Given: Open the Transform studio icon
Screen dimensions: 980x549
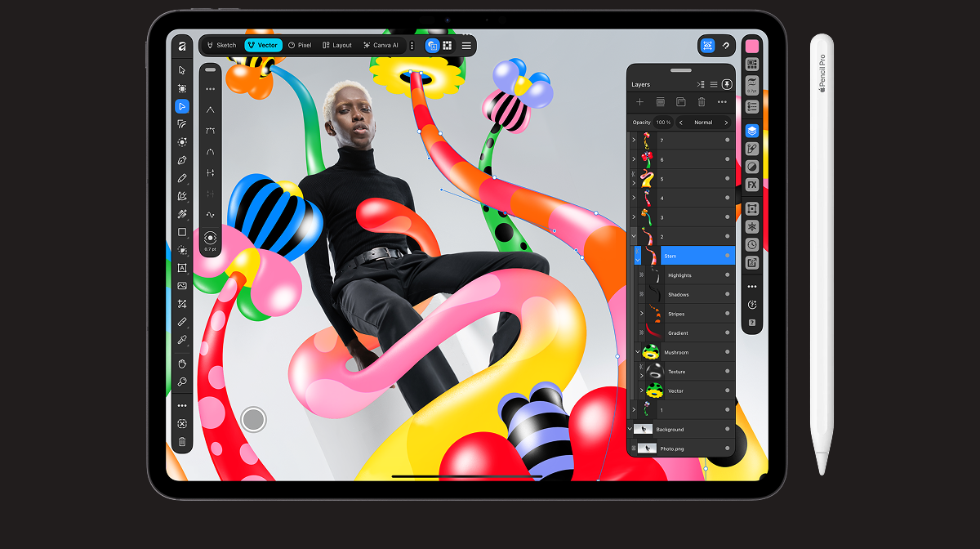Looking at the screenshot, I should pos(752,209).
